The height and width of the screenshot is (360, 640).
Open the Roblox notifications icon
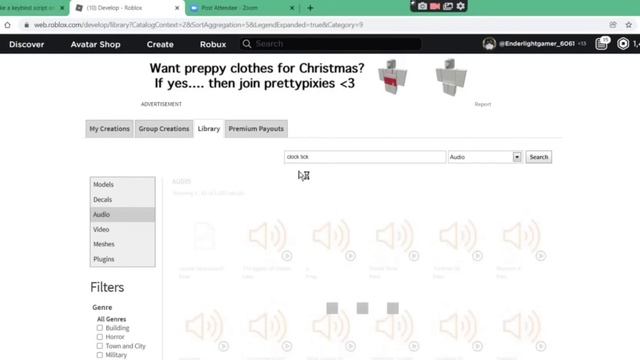point(602,43)
